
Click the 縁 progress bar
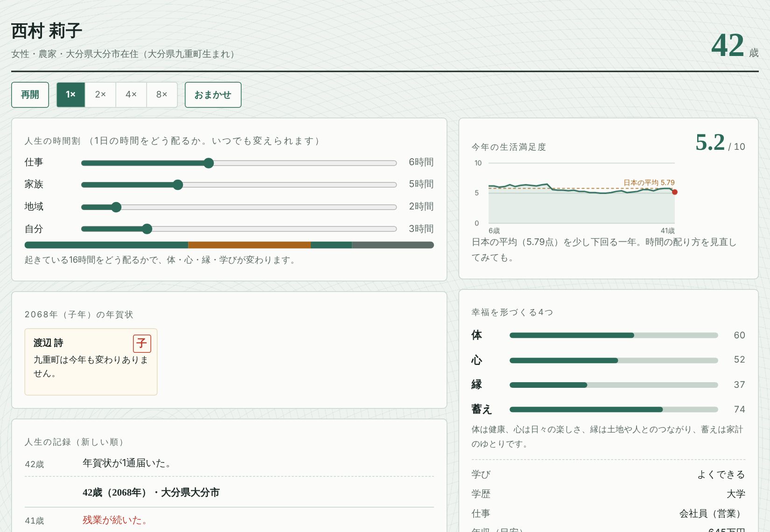click(x=614, y=385)
